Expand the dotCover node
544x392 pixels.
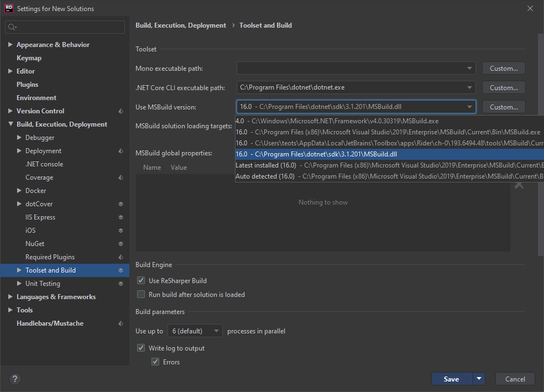tap(19, 203)
